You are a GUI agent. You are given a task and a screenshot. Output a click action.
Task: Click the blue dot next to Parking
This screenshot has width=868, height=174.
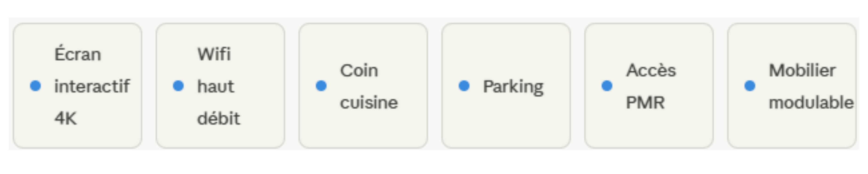click(464, 86)
